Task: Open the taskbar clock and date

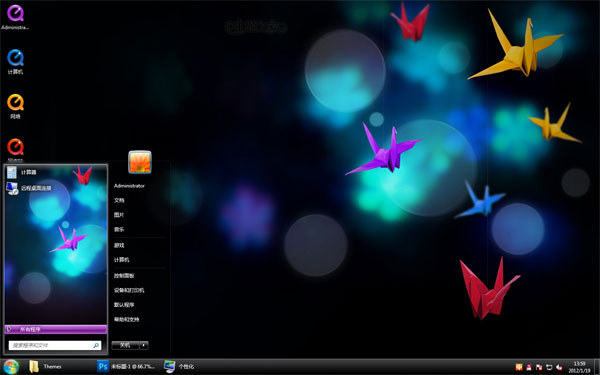Action: (579, 367)
